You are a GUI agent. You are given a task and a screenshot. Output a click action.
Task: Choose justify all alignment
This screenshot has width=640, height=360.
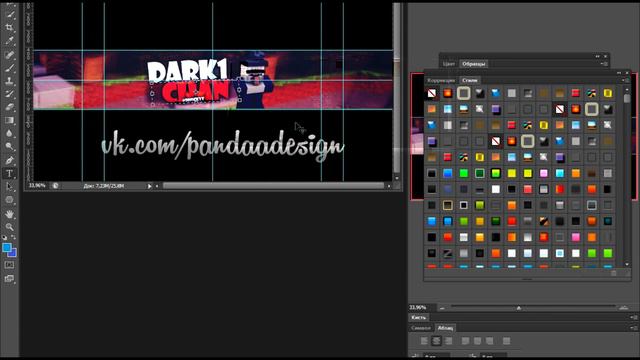[507, 341]
